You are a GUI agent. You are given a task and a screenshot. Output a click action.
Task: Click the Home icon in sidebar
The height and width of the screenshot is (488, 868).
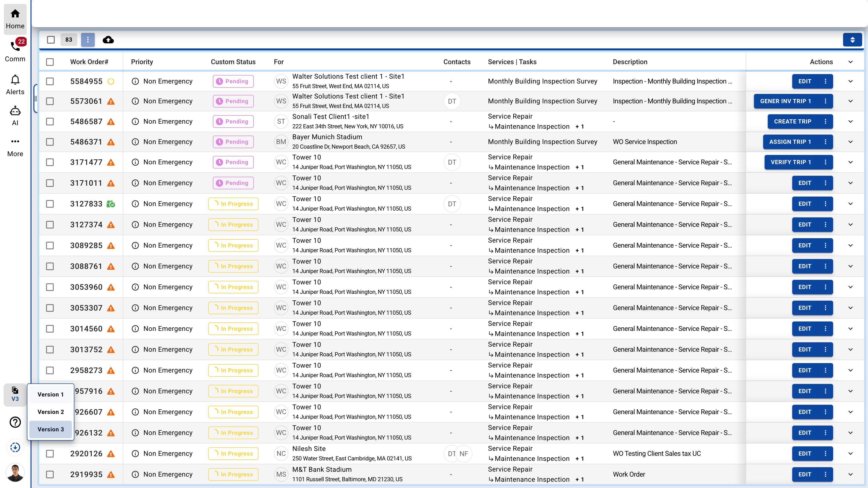[x=15, y=14]
